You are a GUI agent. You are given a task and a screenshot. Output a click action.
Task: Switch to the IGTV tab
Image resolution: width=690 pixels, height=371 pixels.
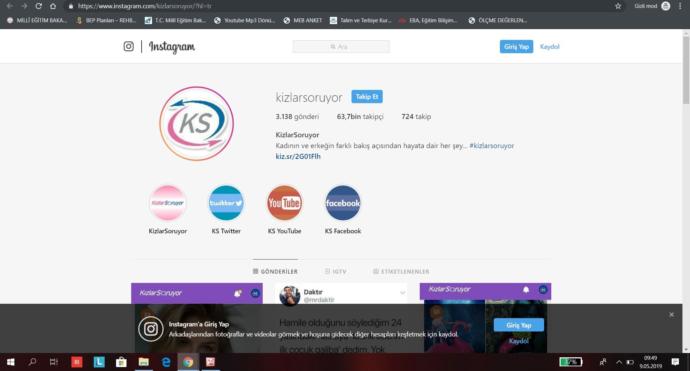[335, 272]
